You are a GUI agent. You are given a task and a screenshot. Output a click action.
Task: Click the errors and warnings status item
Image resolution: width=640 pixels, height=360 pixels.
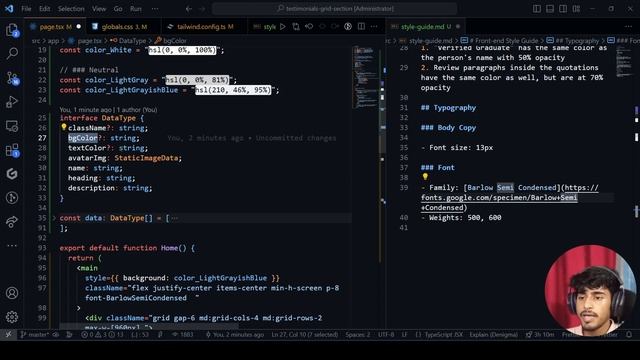(x=102, y=334)
